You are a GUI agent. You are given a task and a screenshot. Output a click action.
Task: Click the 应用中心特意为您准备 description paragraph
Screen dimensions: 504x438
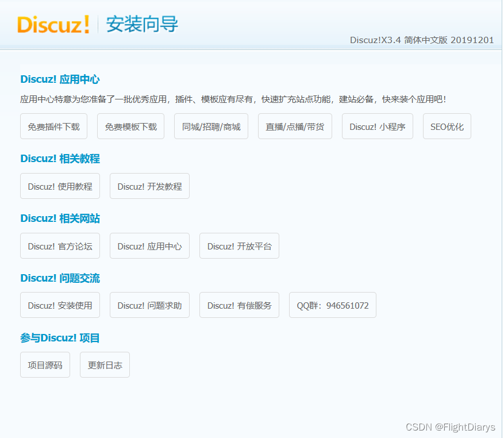pyautogui.click(x=233, y=99)
